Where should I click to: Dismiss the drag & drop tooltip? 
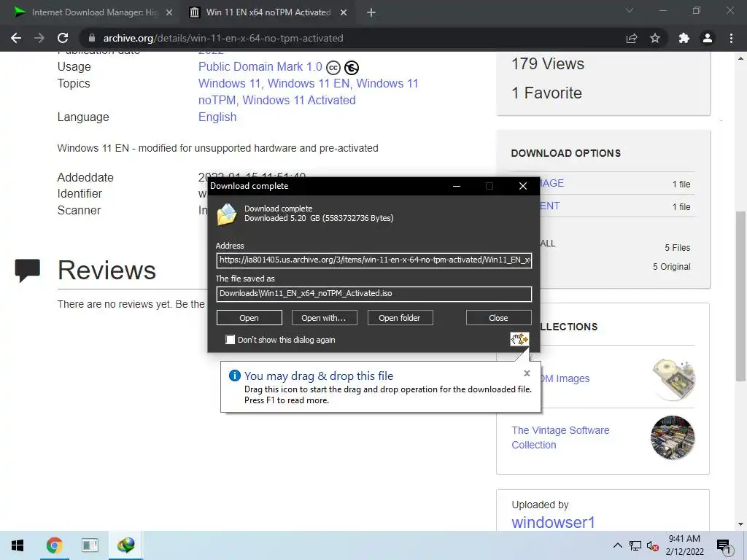tap(527, 373)
